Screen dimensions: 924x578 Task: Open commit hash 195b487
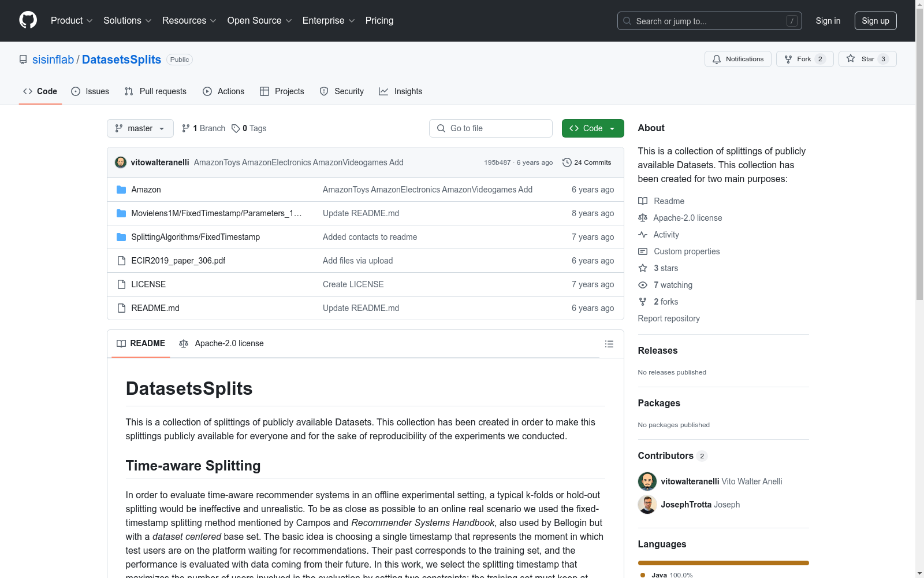pos(497,162)
